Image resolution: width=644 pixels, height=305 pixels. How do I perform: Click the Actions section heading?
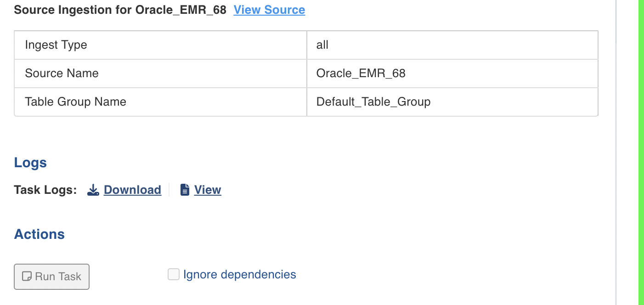click(40, 234)
